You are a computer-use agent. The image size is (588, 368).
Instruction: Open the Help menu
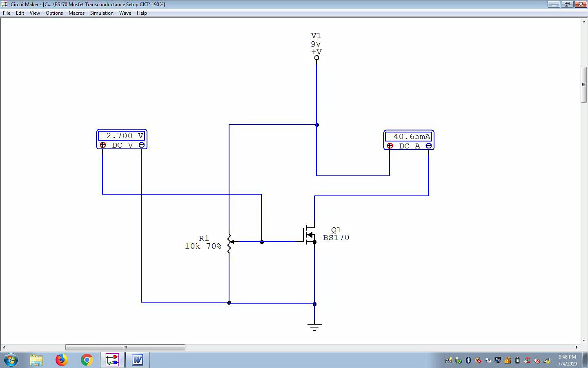(x=142, y=13)
